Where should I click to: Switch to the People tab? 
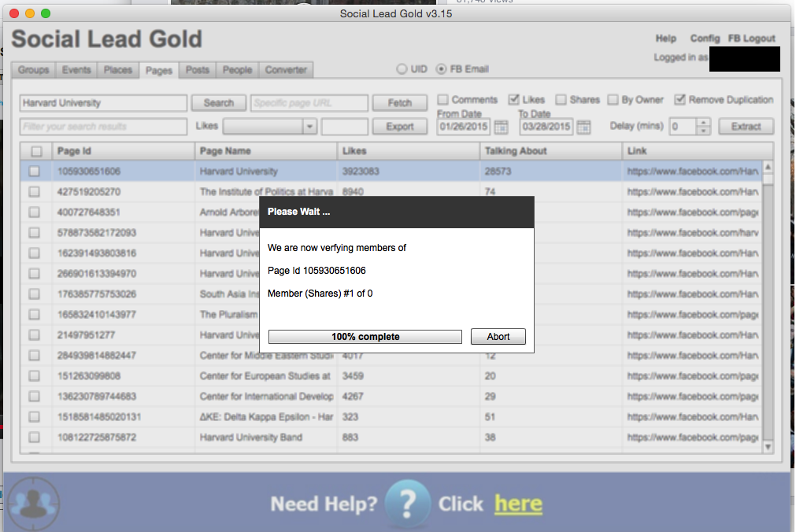click(x=237, y=69)
